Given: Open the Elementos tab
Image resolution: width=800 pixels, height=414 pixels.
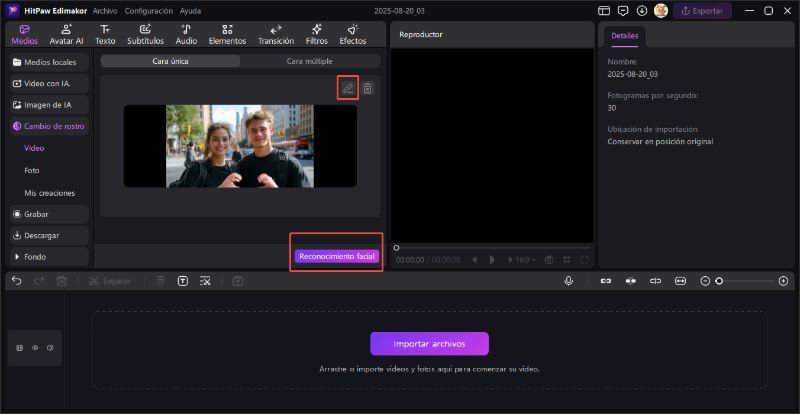Looking at the screenshot, I should [x=228, y=35].
